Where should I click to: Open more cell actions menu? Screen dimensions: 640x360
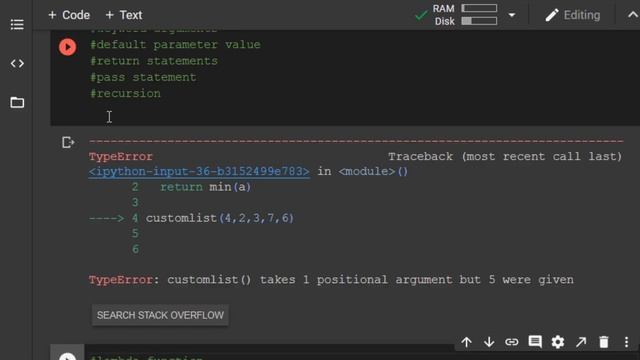tap(626, 342)
